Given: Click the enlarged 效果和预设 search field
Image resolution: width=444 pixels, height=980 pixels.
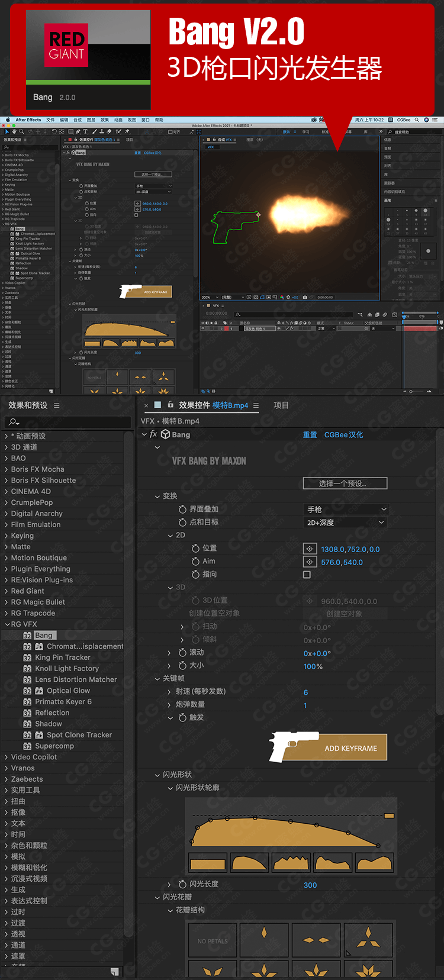Looking at the screenshot, I should [x=67, y=422].
